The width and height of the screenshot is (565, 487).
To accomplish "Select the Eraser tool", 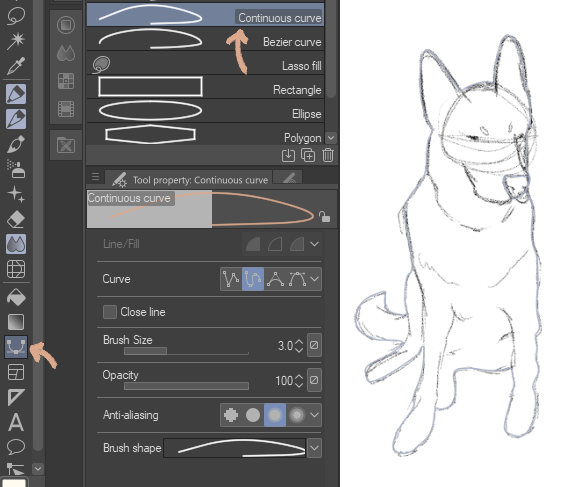I will point(16,219).
